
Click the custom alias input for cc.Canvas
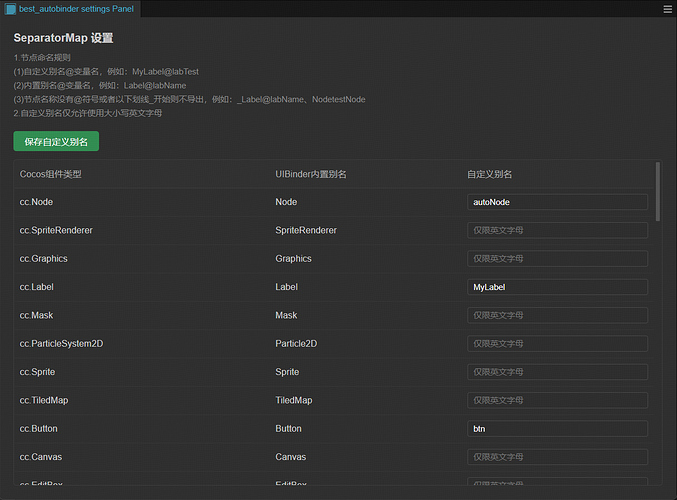coord(557,457)
